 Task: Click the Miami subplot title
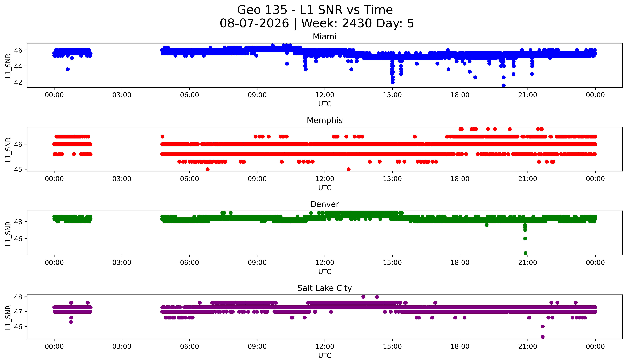324,37
